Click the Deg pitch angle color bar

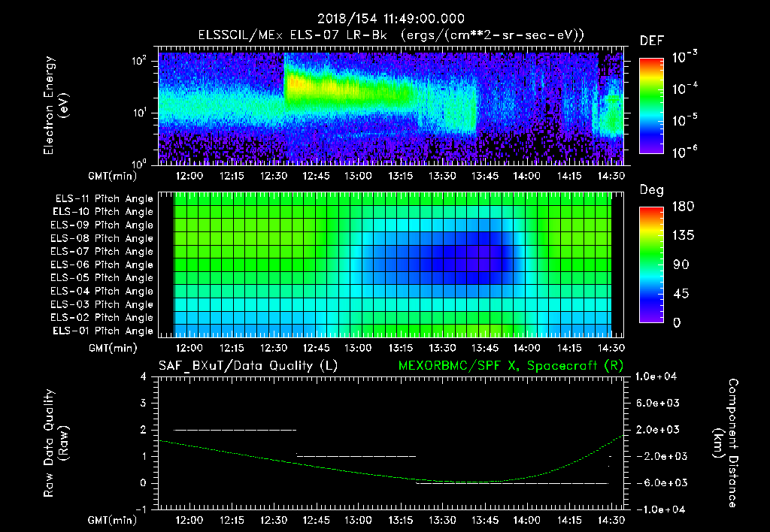651,264
